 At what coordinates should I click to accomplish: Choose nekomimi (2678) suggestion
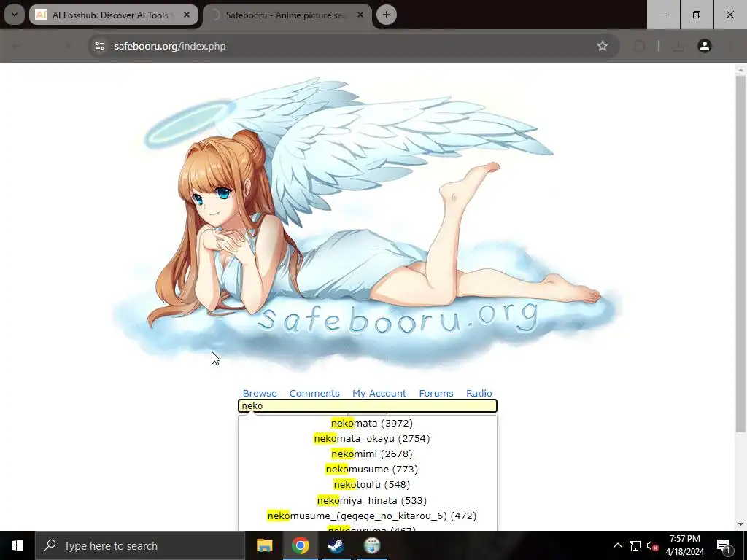point(371,454)
